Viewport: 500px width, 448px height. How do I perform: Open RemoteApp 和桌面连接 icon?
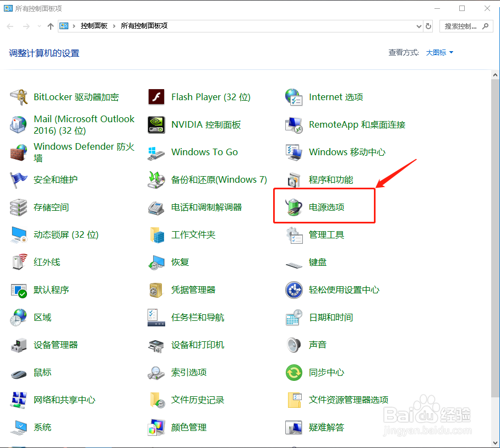click(x=294, y=125)
